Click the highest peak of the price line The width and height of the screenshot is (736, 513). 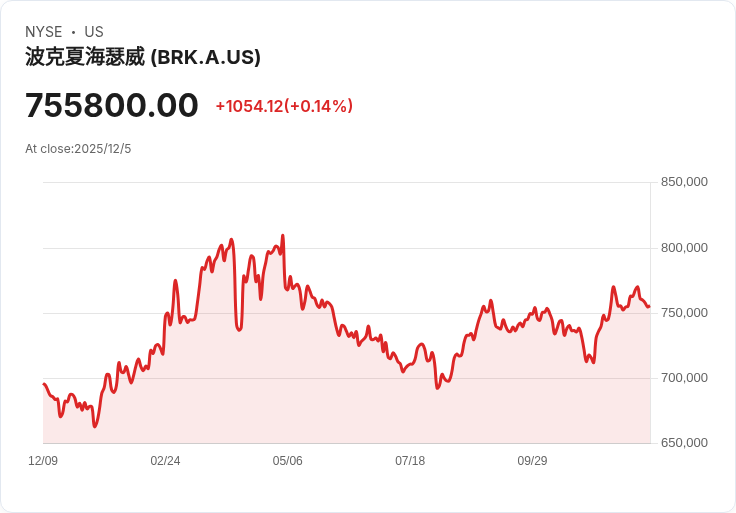(283, 236)
